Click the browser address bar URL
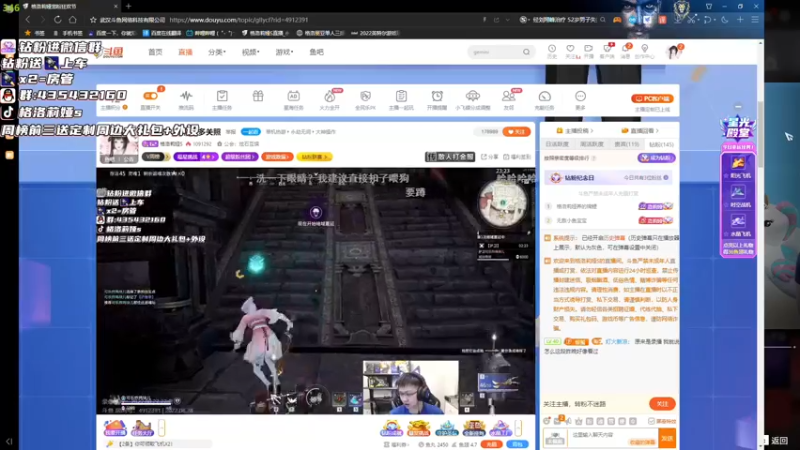The height and width of the screenshot is (450, 800). click(x=238, y=20)
